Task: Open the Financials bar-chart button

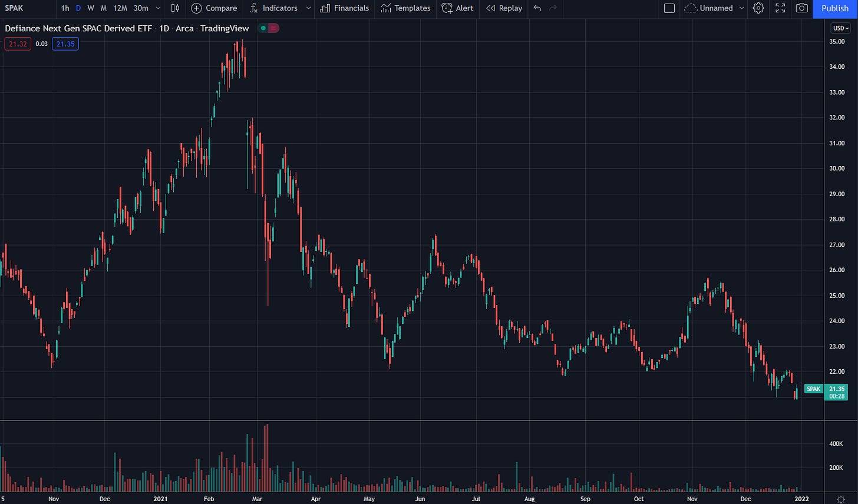Action: (345, 8)
